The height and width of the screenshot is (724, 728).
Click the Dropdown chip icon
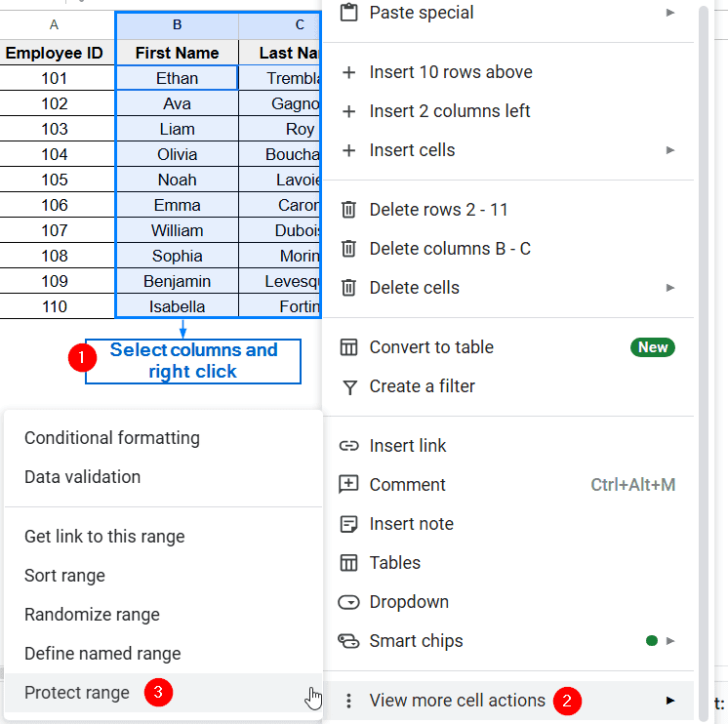pyautogui.click(x=348, y=602)
